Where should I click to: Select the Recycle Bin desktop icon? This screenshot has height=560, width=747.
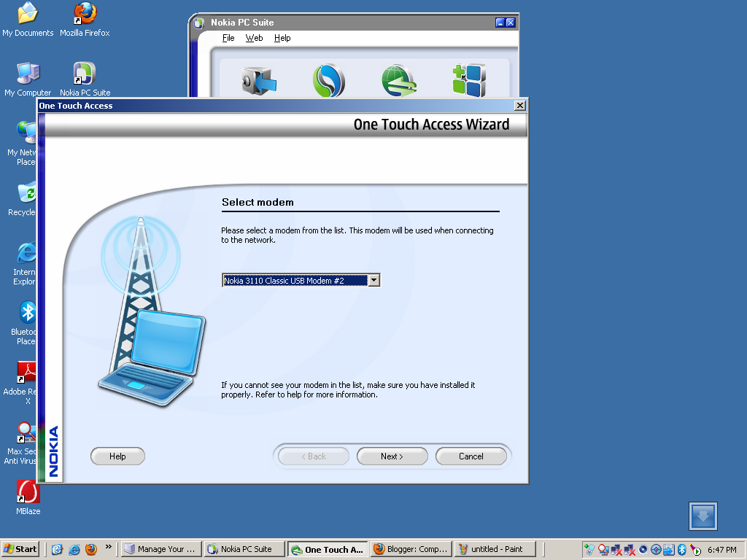(23, 199)
